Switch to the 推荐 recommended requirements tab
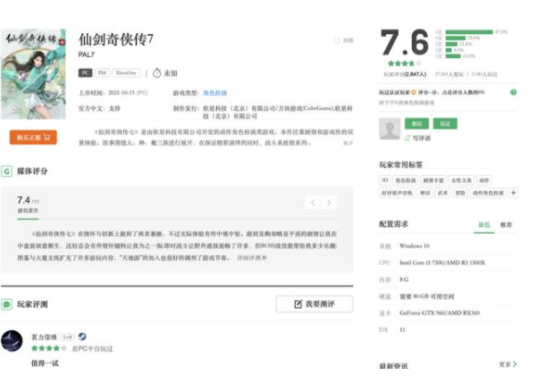The height and width of the screenshot is (392, 546). (x=506, y=225)
